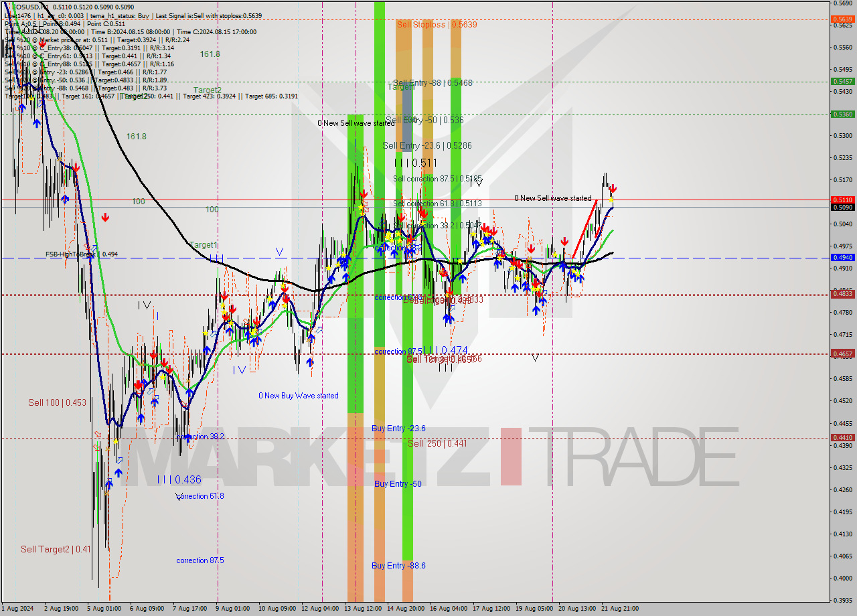Image resolution: width=857 pixels, height=616 pixels.
Task: Click the 'Sell 250 | 0.441' label
Action: point(437,443)
